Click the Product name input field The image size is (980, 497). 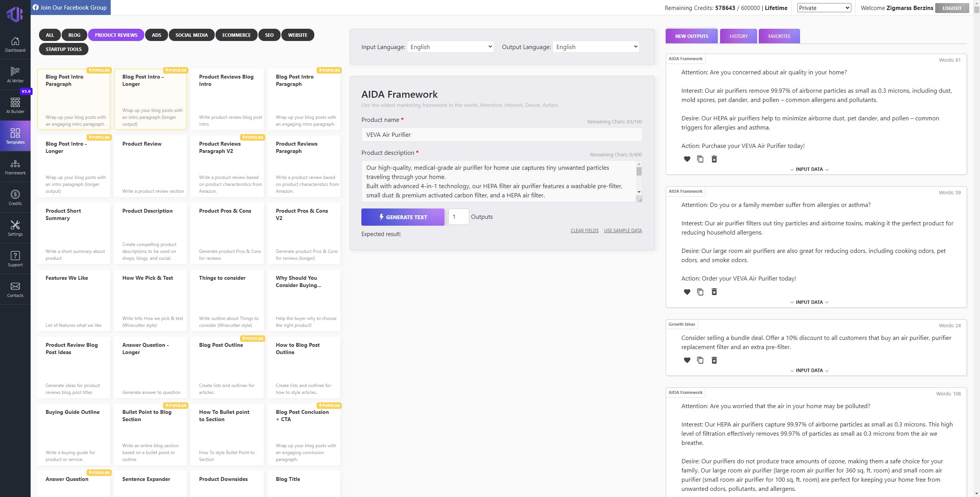501,135
